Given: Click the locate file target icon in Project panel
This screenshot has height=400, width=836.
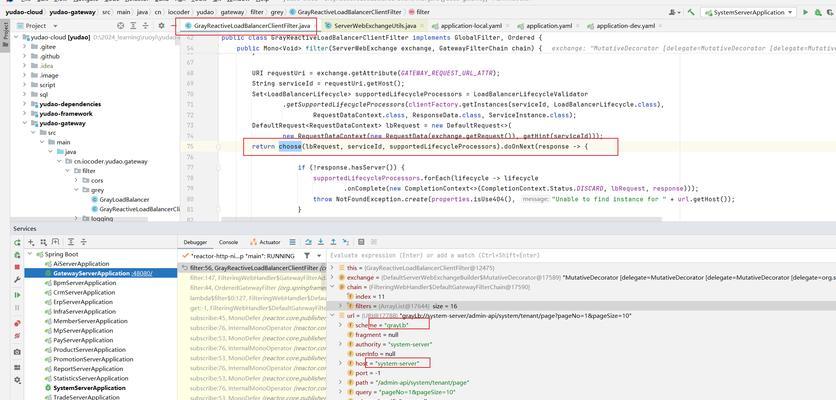Looking at the screenshot, I should pos(120,26).
